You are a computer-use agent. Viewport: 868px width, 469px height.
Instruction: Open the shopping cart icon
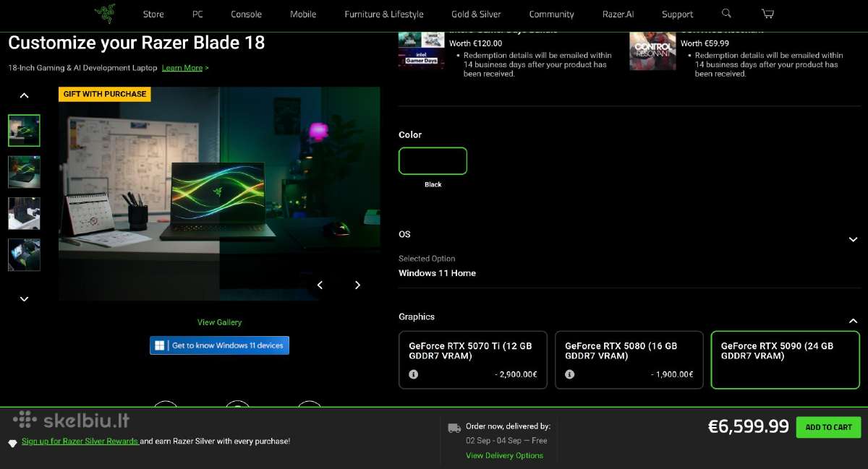(767, 14)
